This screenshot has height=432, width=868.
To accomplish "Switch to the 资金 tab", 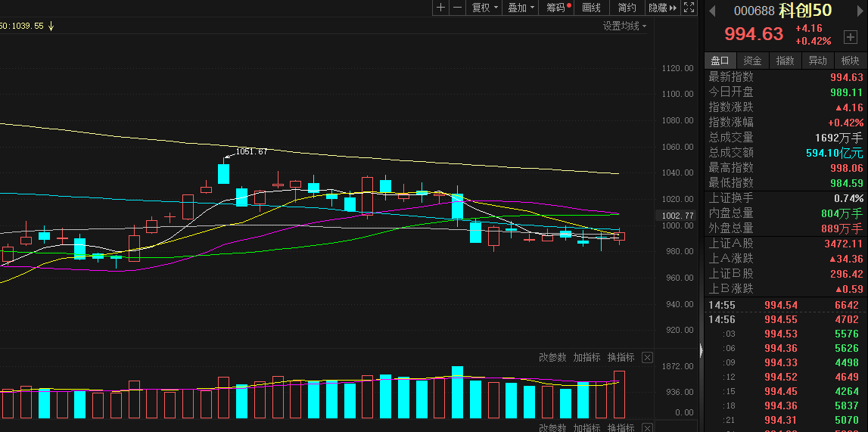I will coord(752,61).
